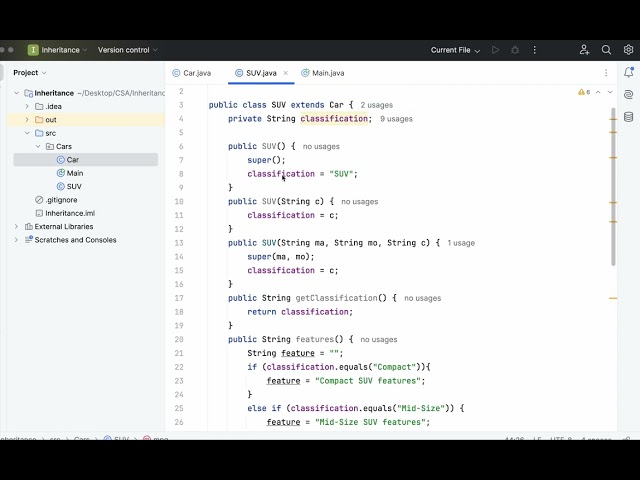
Task: Click the editor vertical scrollbar
Action: pyautogui.click(x=613, y=187)
